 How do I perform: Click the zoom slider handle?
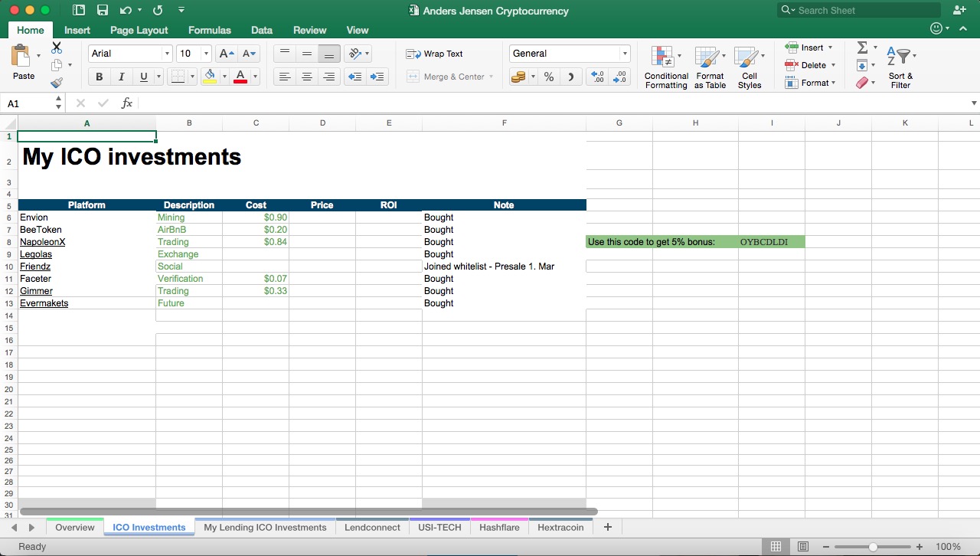pos(873,547)
